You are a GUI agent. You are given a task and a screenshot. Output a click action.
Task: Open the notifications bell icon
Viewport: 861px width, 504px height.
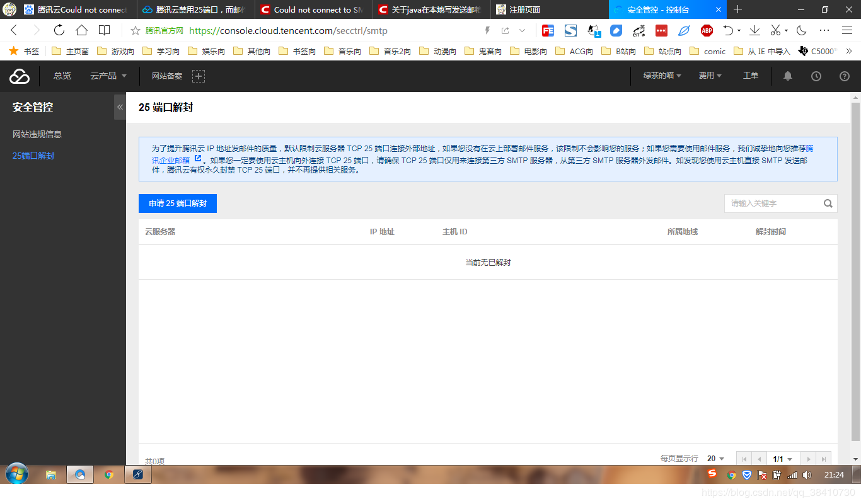(x=788, y=76)
